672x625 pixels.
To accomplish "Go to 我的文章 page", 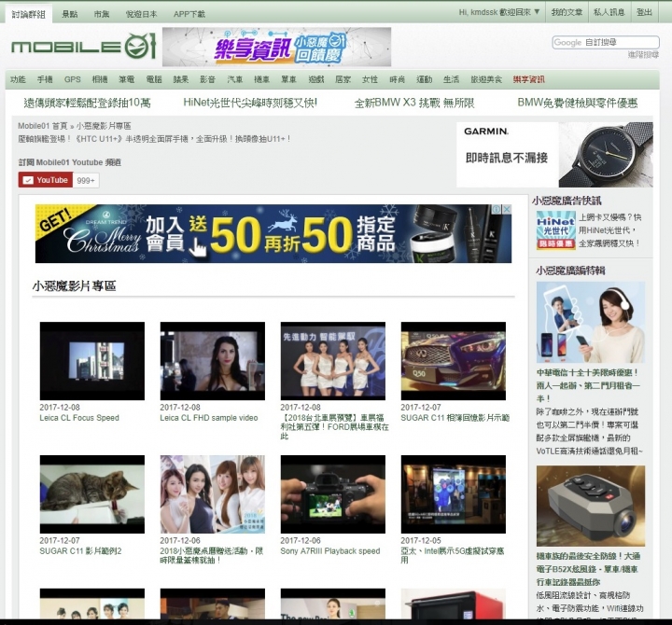I will click(x=567, y=12).
